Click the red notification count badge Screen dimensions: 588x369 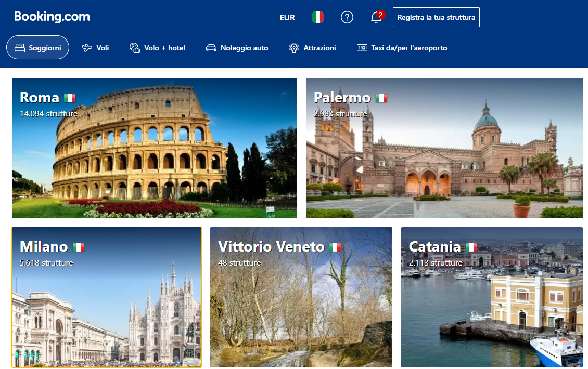380,15
